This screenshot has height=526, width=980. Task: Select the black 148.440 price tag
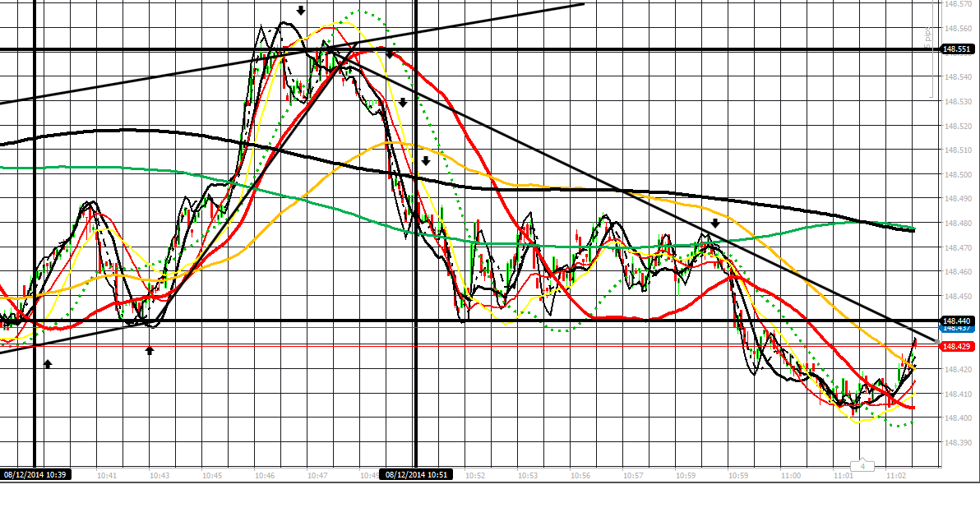tap(957, 321)
